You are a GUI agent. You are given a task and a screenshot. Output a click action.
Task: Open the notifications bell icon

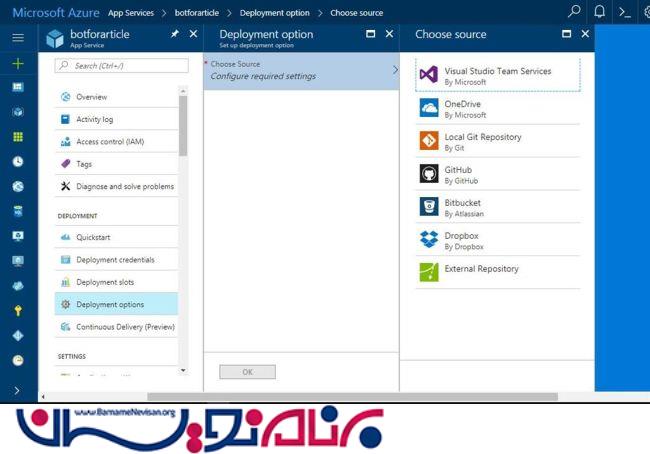tap(599, 12)
